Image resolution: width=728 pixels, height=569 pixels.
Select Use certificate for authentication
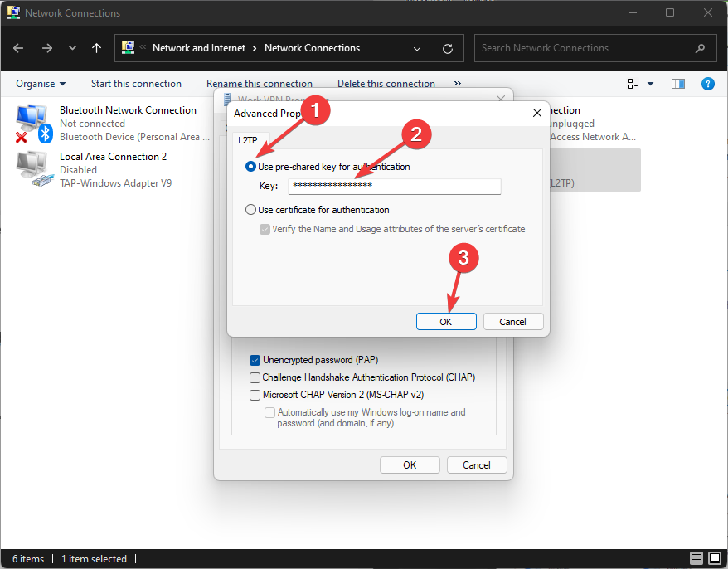click(251, 210)
